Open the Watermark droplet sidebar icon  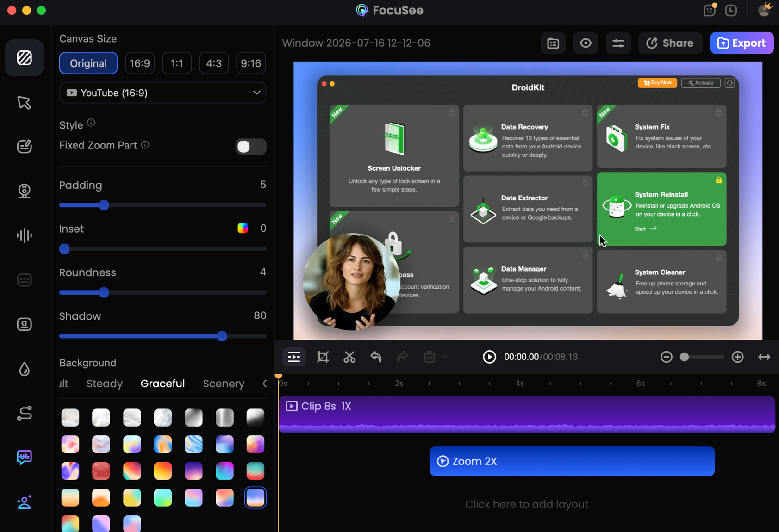point(25,369)
